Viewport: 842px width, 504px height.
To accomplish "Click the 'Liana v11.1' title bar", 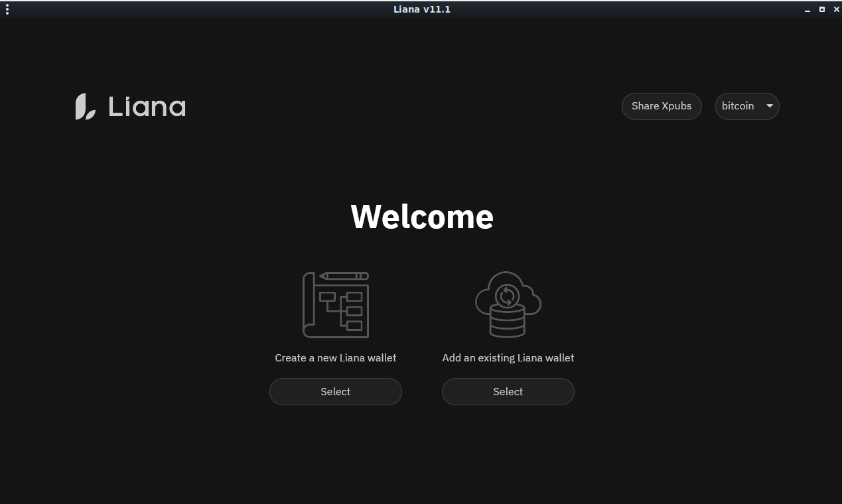I will click(x=421, y=9).
